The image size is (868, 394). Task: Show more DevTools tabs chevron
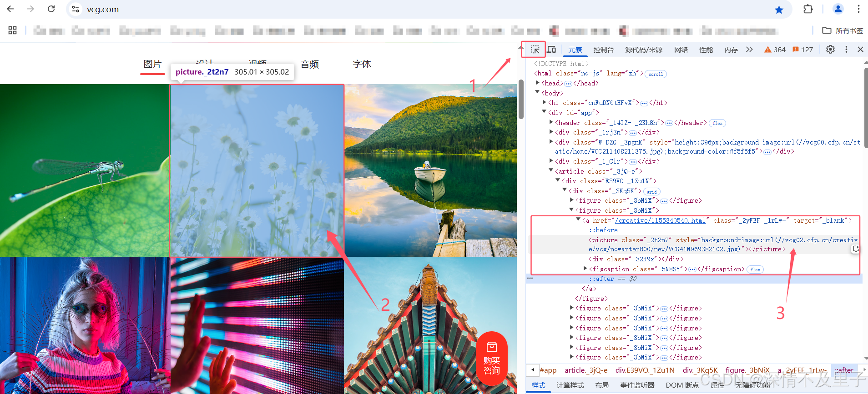click(x=749, y=50)
